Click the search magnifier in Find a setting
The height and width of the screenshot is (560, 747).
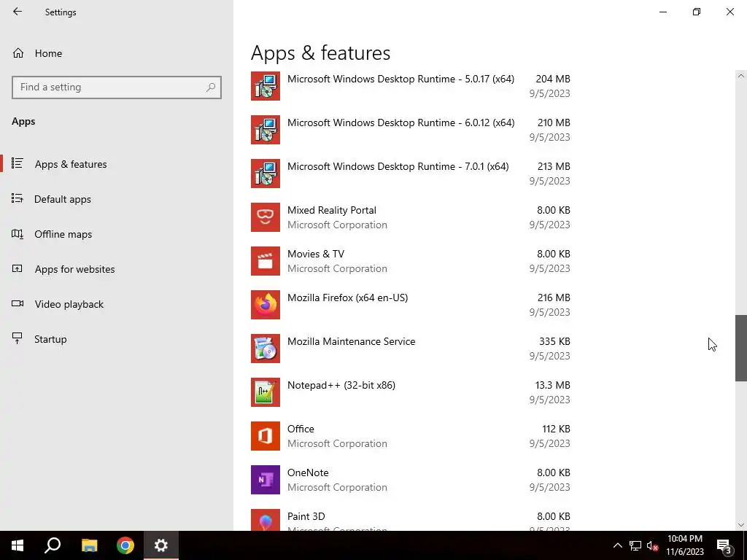(x=211, y=87)
